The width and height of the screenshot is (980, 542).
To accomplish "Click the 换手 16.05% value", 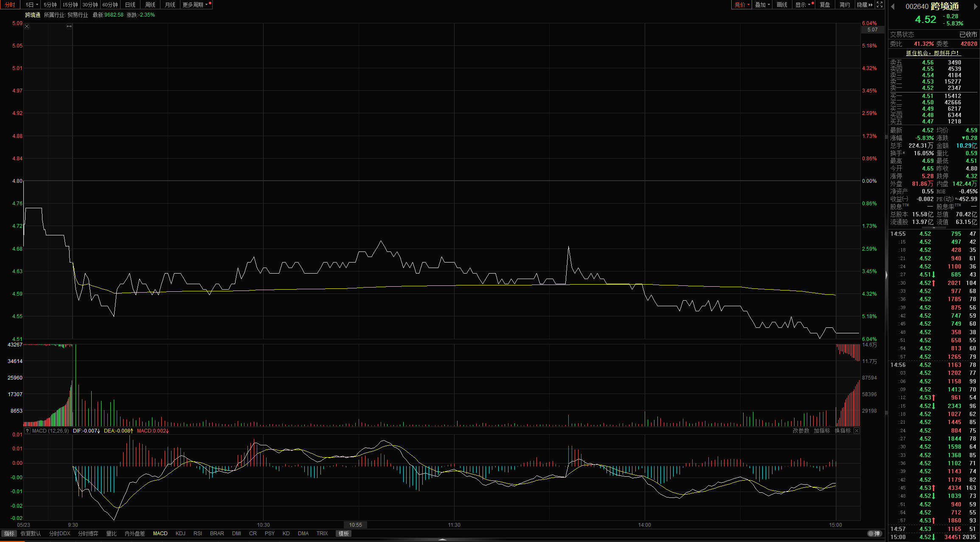I will [x=924, y=153].
